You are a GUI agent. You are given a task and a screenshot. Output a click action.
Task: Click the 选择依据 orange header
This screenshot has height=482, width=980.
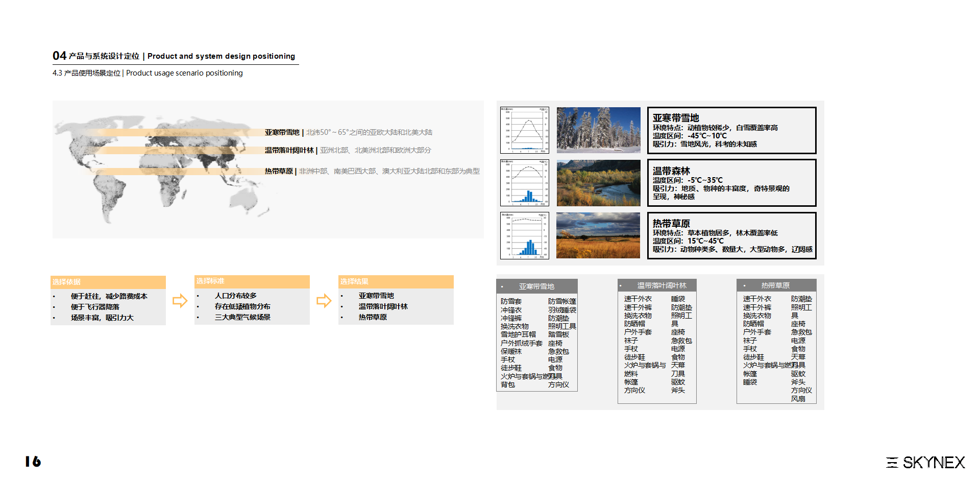(108, 282)
